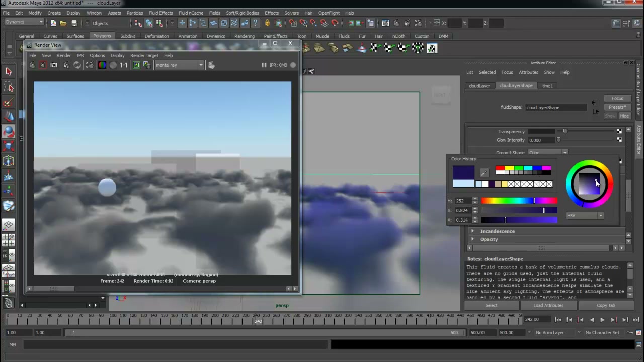644x362 pixels.
Task: Choose the Lasso select tool
Action: click(9, 87)
